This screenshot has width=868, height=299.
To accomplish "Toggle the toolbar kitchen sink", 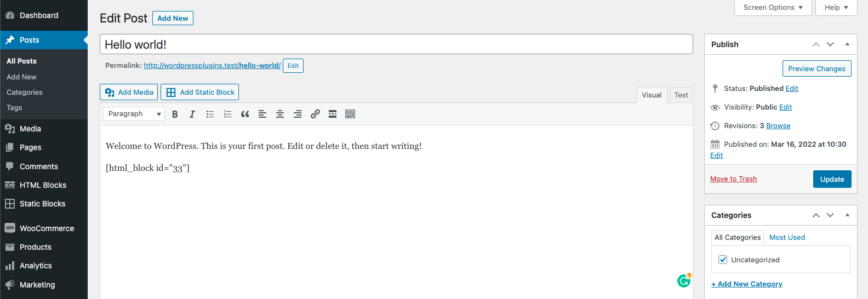I will coord(350,114).
